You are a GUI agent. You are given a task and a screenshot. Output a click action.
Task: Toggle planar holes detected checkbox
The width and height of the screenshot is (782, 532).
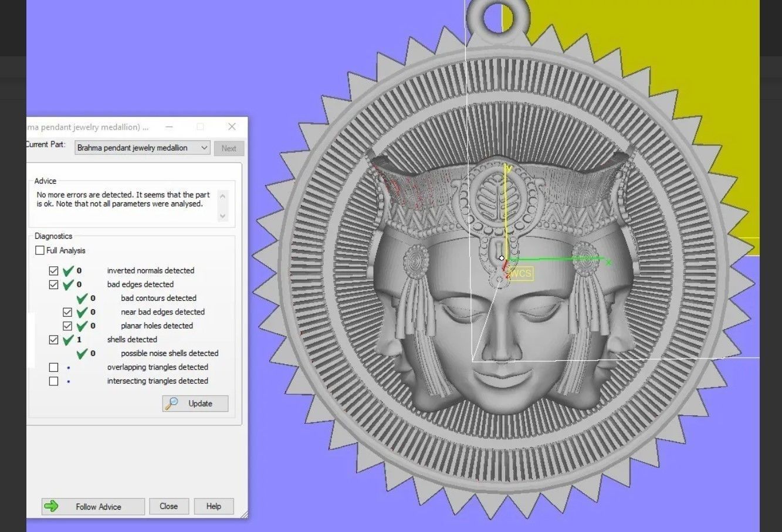(67, 326)
